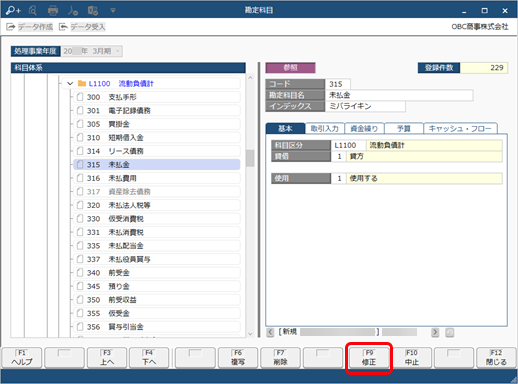Click the 貸借 value field showing 1

(339, 156)
